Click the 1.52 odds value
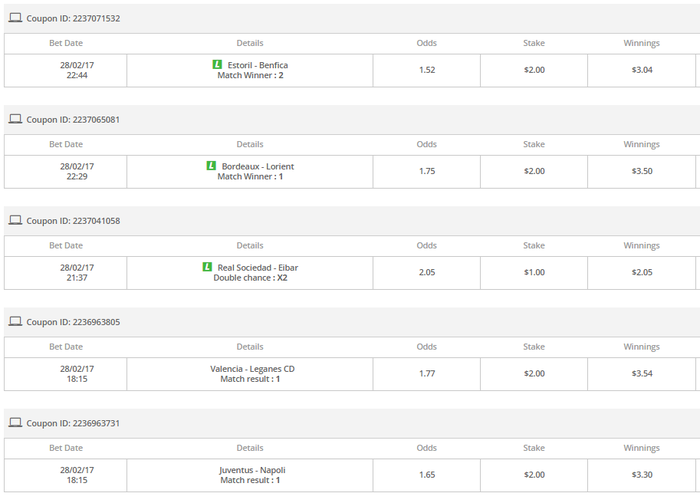The height and width of the screenshot is (503, 700). (427, 70)
